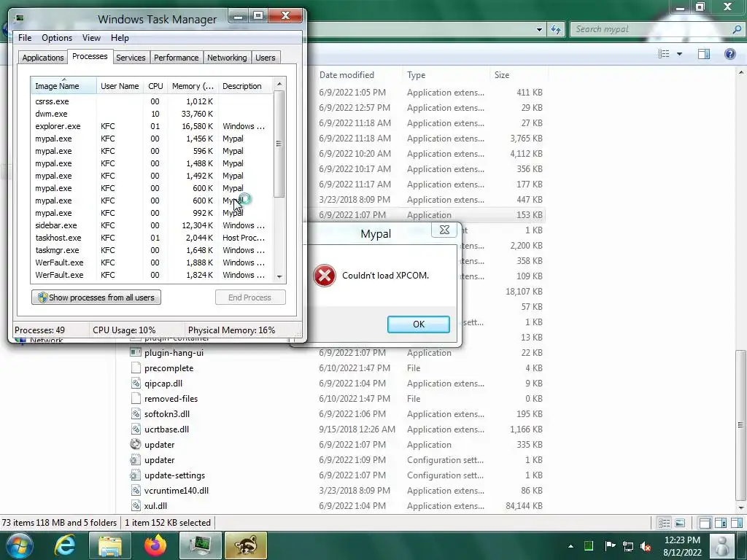Switch to the Services tab
This screenshot has height=560, width=747.
tap(131, 58)
